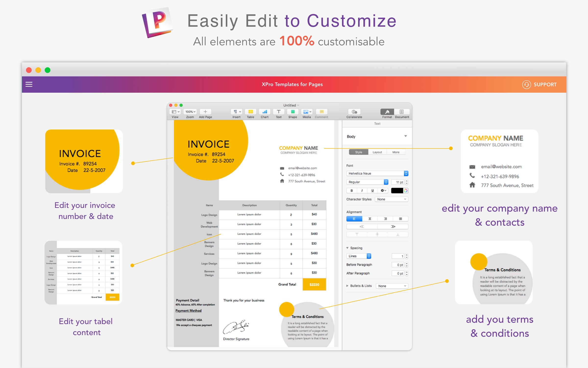Select center text alignment
The image size is (588, 368).
(369, 219)
